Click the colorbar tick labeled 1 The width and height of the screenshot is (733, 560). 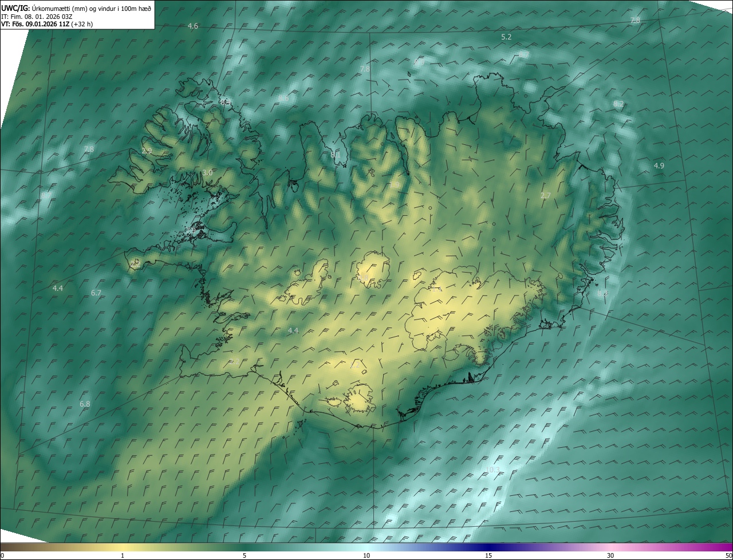pyautogui.click(x=123, y=555)
